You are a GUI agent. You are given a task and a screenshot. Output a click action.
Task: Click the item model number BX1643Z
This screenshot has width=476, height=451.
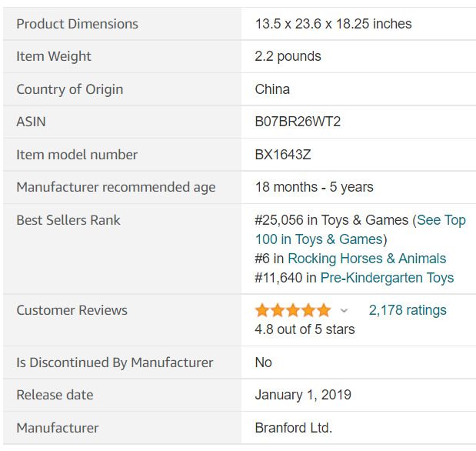(x=283, y=155)
